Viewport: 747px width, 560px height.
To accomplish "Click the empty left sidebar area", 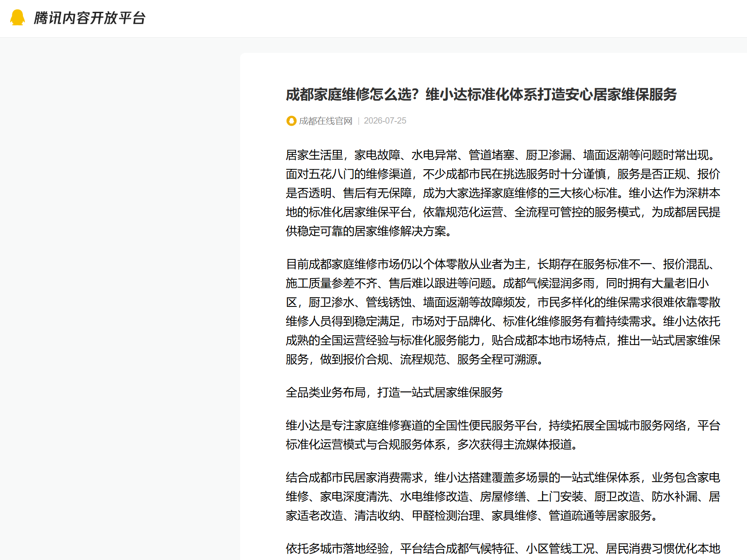I will (x=120, y=296).
